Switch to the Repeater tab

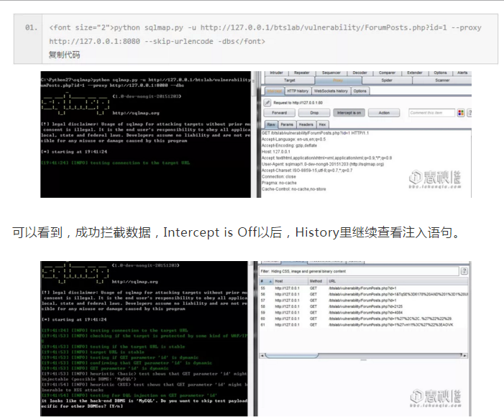pos(302,73)
